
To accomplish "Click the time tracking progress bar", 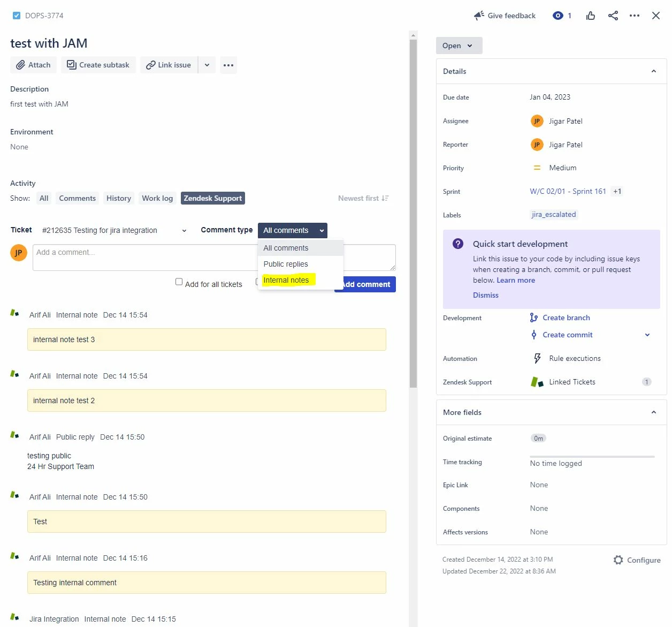I will [592, 457].
